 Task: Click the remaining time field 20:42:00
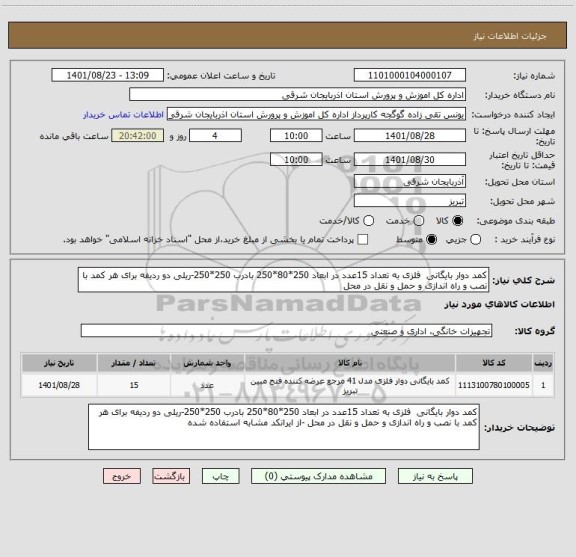[x=138, y=136]
